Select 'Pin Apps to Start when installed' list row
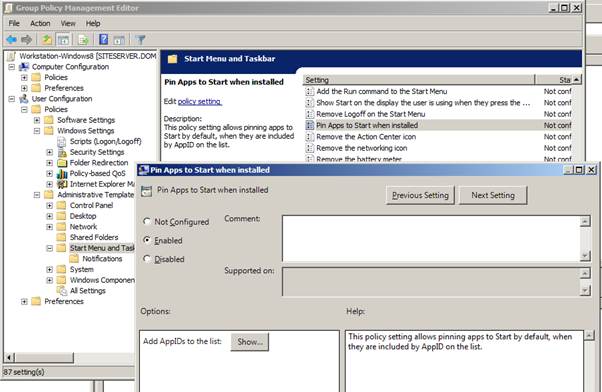This screenshot has width=602, height=392. 438,125
